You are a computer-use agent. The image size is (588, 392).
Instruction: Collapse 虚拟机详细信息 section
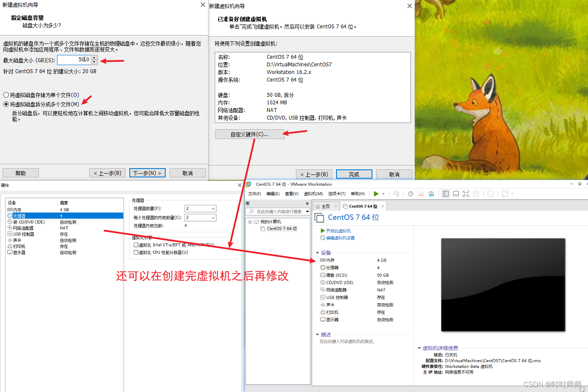click(x=419, y=348)
